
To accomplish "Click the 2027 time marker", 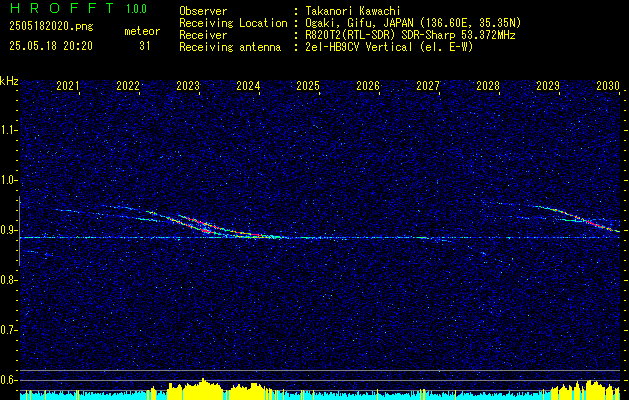I will (428, 86).
